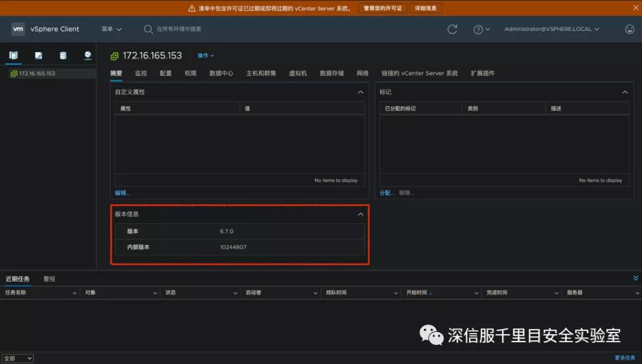Open the 状态 column filter arrow

pos(235,293)
